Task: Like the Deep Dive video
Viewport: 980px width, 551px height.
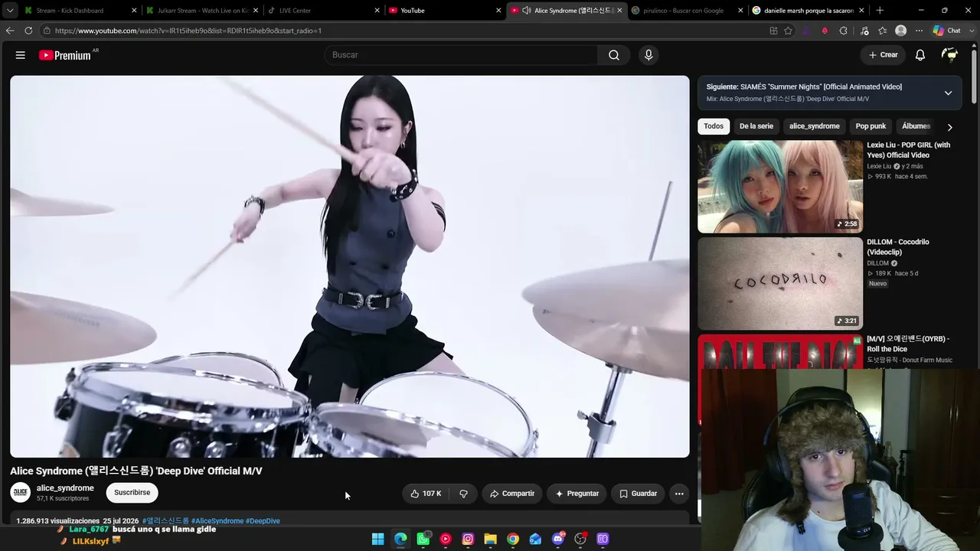Action: click(x=426, y=494)
